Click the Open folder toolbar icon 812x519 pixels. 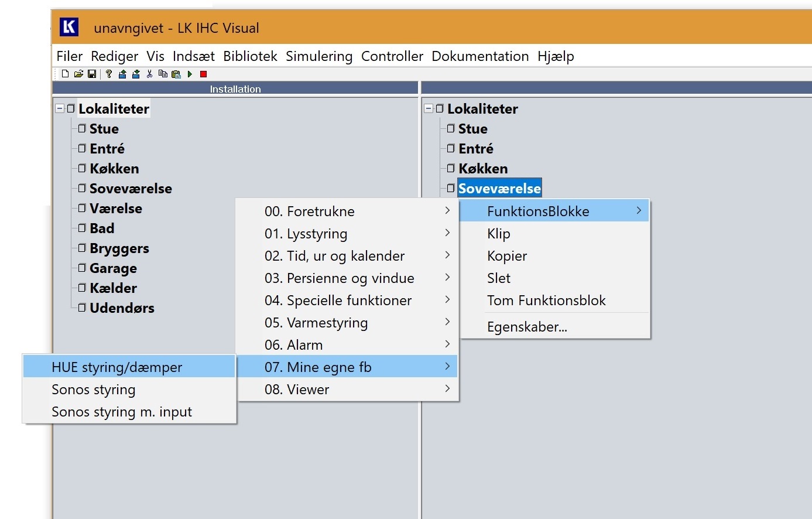(x=78, y=74)
